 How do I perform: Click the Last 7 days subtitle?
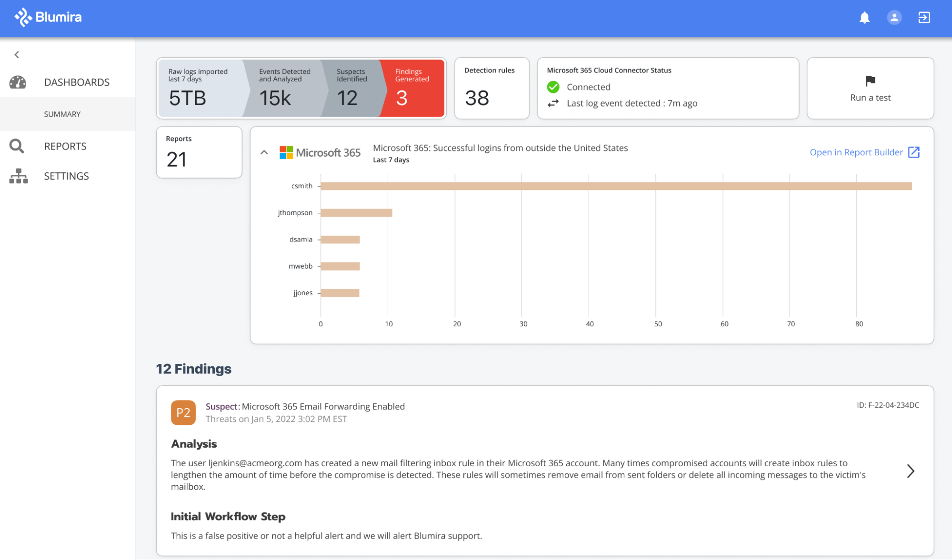click(x=391, y=160)
